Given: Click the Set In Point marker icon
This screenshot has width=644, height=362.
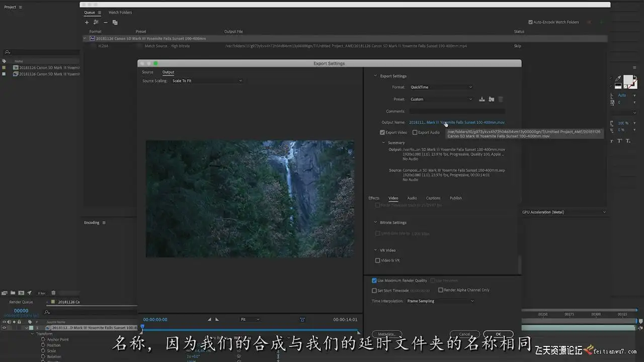Looking at the screenshot, I should pos(210,319).
